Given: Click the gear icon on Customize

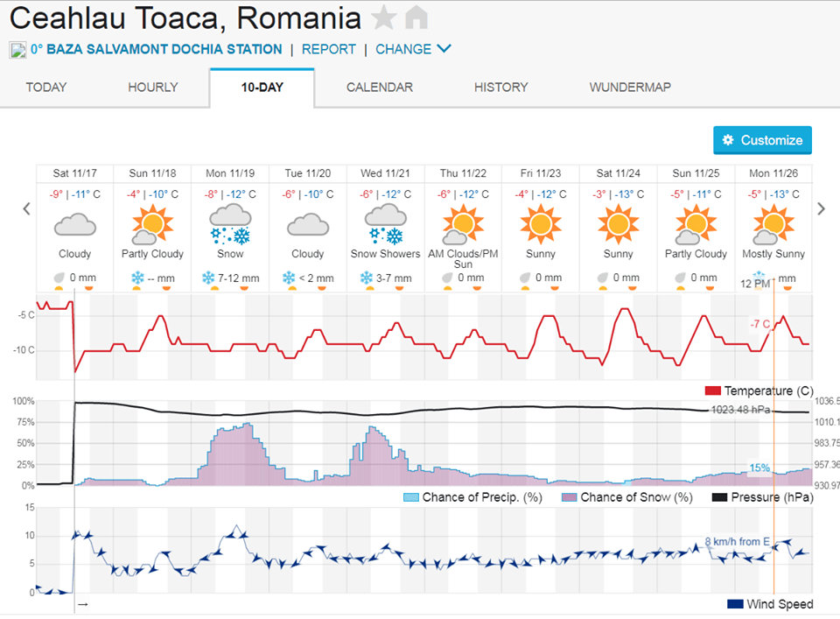Looking at the screenshot, I should (728, 140).
